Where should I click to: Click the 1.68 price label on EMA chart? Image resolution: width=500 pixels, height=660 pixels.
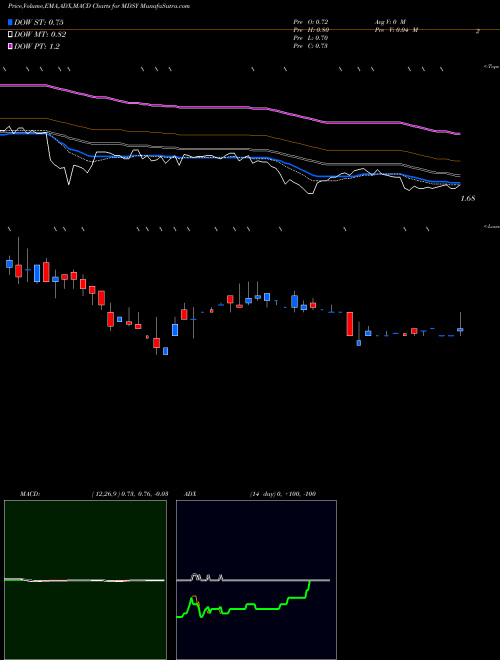[x=468, y=198]
